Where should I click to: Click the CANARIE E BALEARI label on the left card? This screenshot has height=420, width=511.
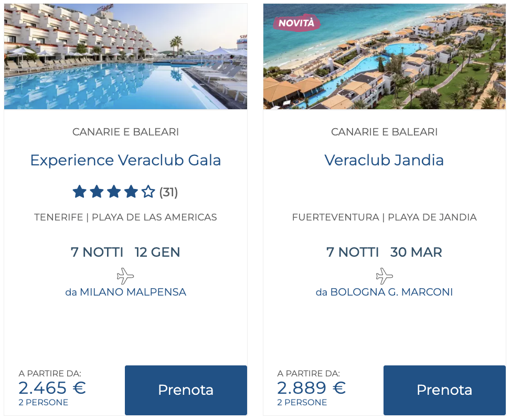(126, 132)
